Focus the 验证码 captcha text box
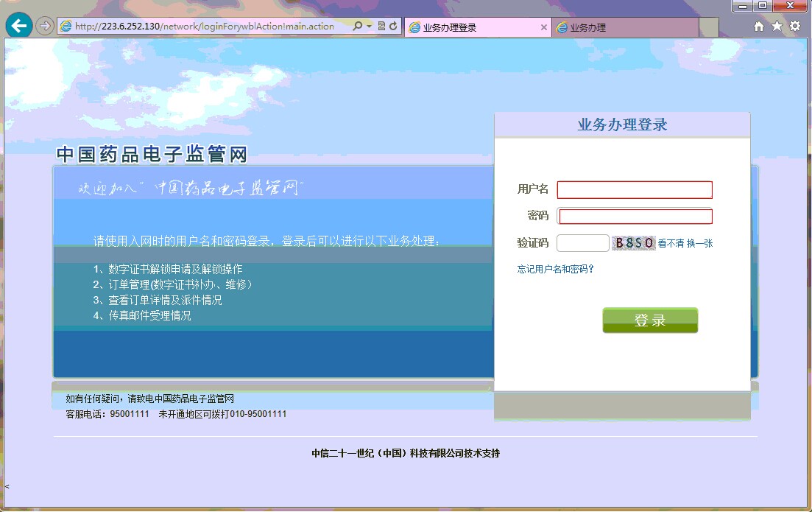The height and width of the screenshot is (512, 812). [x=582, y=243]
